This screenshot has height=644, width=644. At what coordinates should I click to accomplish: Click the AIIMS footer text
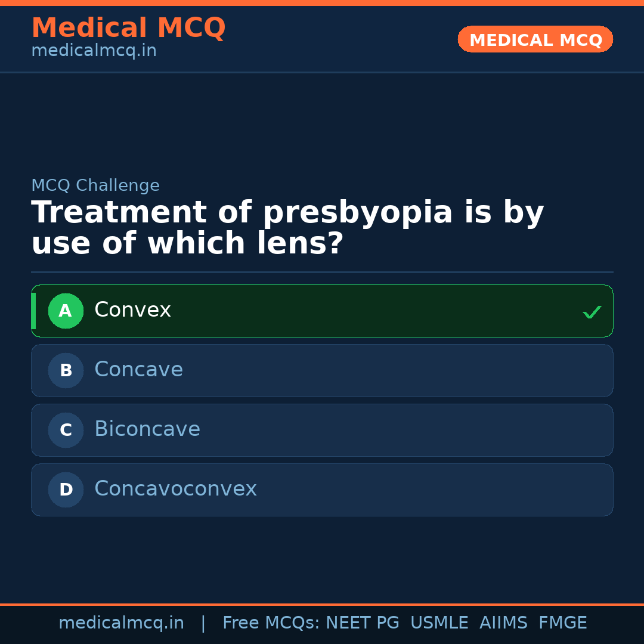coord(503,623)
